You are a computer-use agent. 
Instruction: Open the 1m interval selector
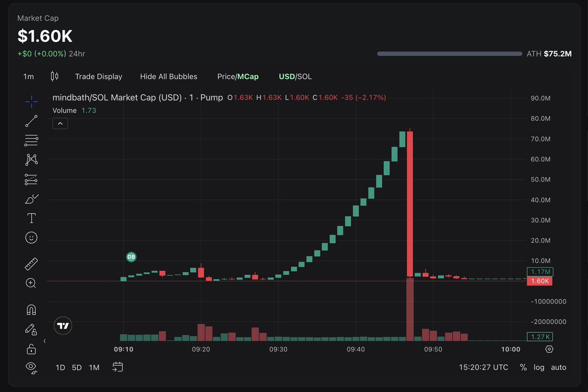click(x=28, y=76)
